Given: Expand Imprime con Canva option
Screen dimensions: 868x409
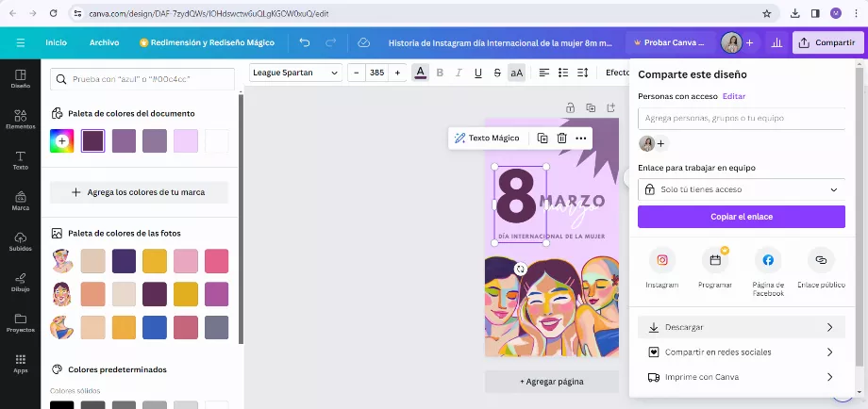Looking at the screenshot, I should pyautogui.click(x=742, y=377).
